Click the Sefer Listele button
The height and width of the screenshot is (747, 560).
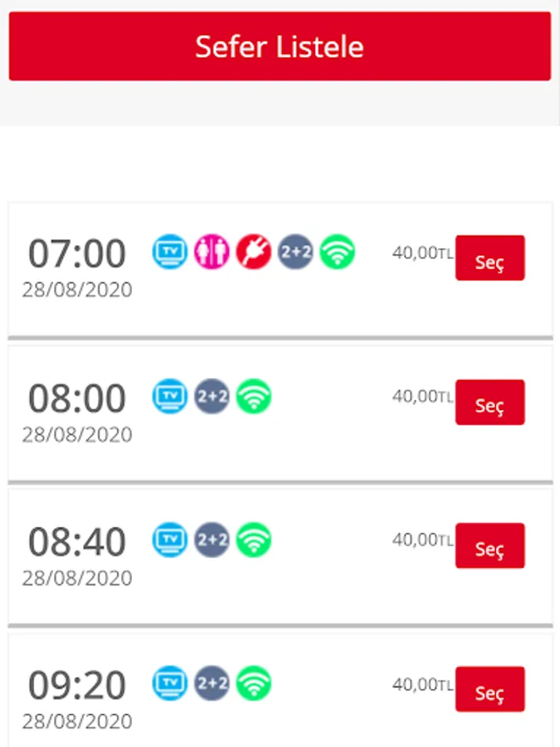tap(280, 46)
